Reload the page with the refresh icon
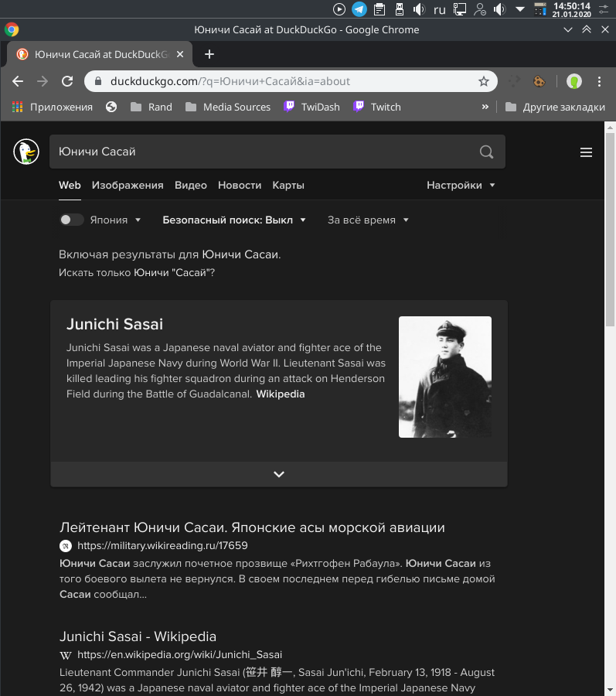 click(x=67, y=81)
